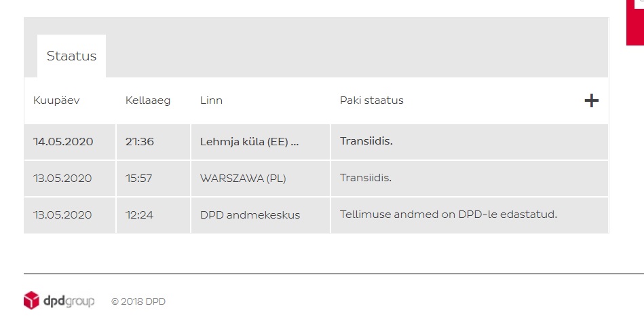Expand details with the plus icon
644x317 pixels.
click(x=591, y=100)
